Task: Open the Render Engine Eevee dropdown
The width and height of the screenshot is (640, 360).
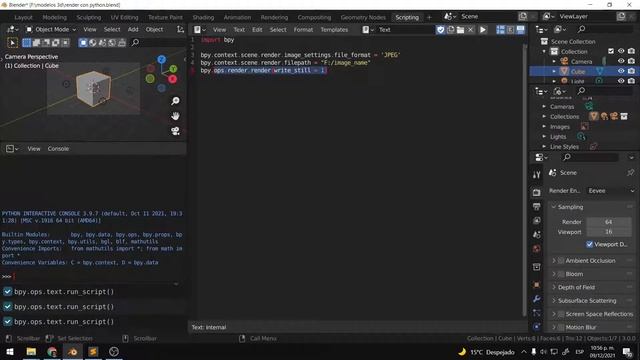Action: (611, 191)
